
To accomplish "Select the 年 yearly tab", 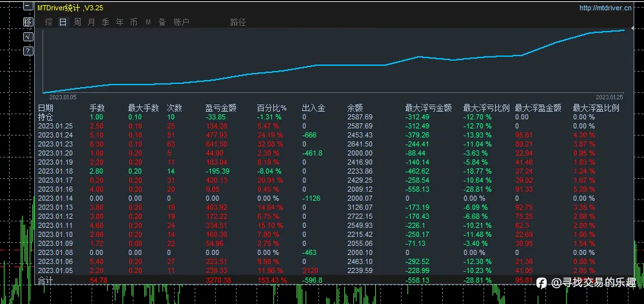I will coord(119,22).
